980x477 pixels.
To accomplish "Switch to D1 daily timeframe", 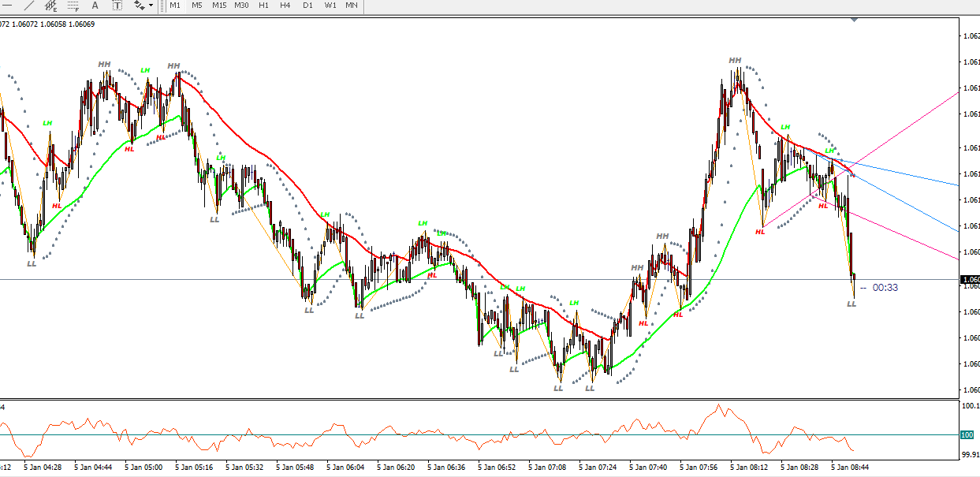I will 307,5.
